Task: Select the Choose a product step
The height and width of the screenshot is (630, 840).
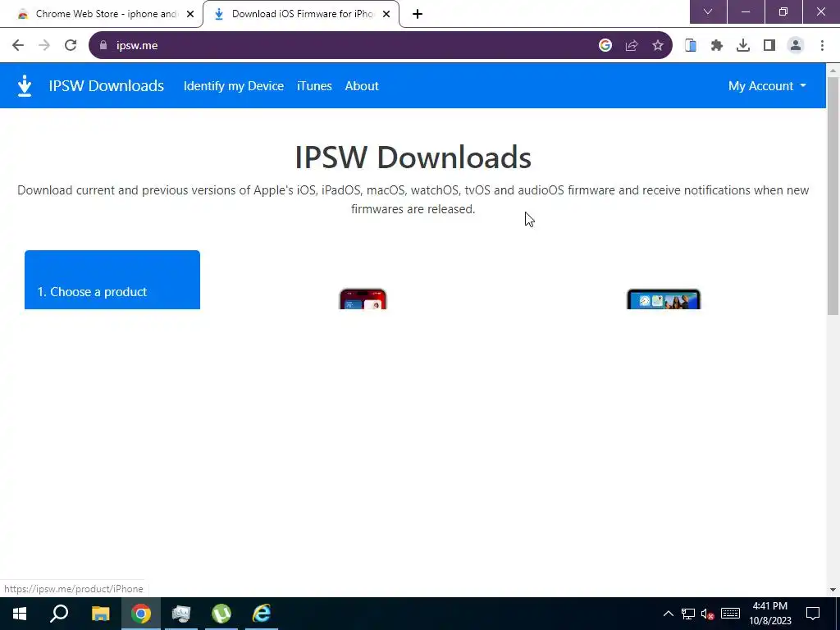Action: (x=112, y=281)
